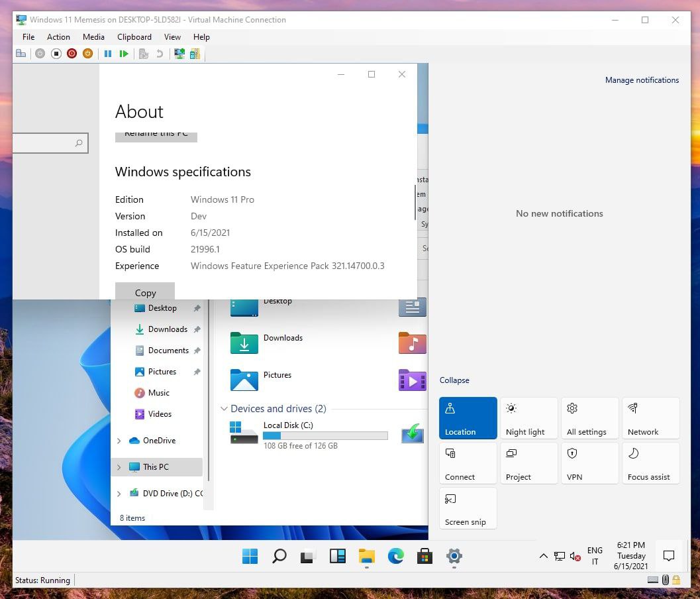Open the Clipboard menu
The image size is (700, 599).
134,37
